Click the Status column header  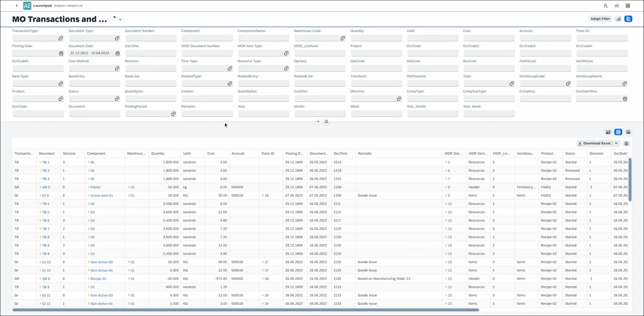pos(575,154)
